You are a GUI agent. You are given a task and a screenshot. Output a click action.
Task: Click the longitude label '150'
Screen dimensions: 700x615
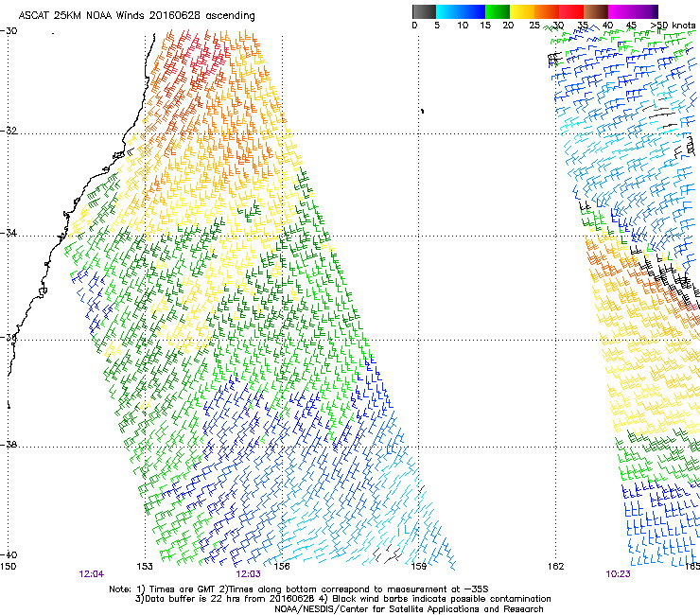[8, 567]
